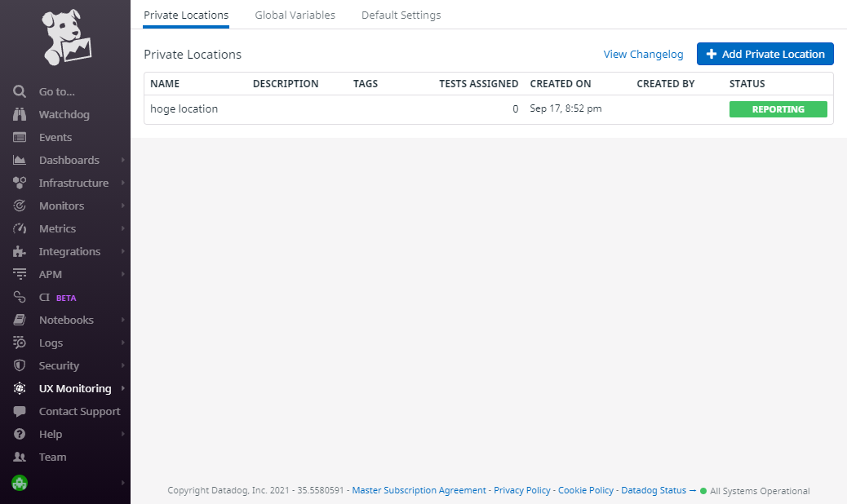Click the Add Private Location button
The width and height of the screenshot is (847, 504).
[x=765, y=54]
